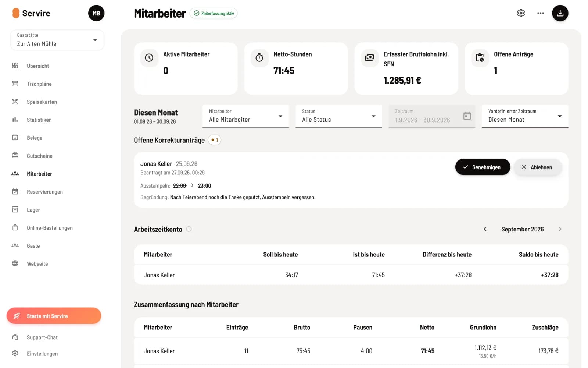Click the Zuschläge value 173,78 €
The width and height of the screenshot is (588, 368).
pos(548,351)
